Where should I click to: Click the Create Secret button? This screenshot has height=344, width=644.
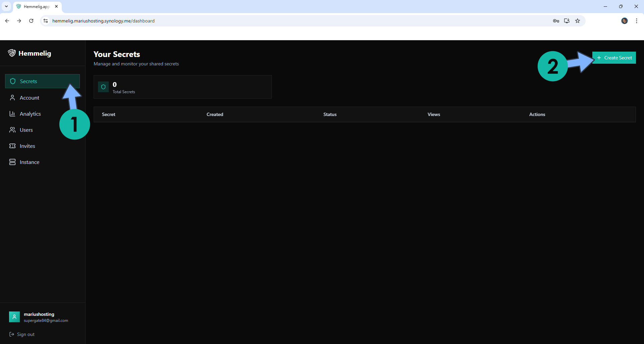[x=614, y=57]
